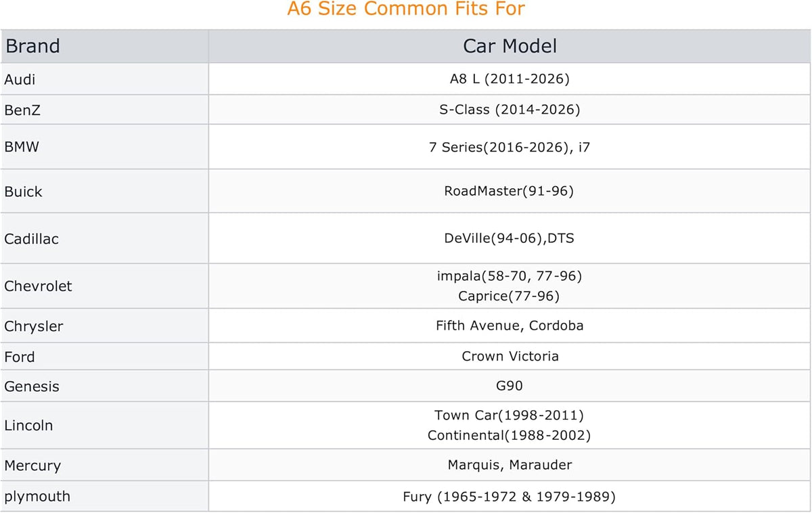Click the Buick RoadMaster(91-96) cell
This screenshot has height=513, width=812.
(510, 191)
